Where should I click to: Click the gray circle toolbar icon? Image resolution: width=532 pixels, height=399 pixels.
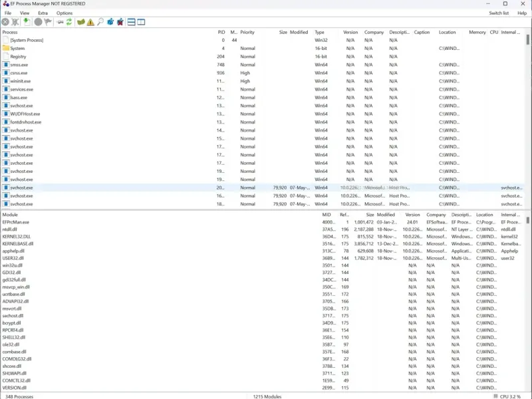[x=39, y=22]
